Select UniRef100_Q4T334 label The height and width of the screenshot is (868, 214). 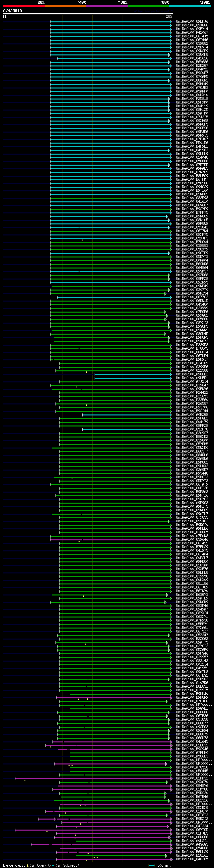[x=192, y=827]
